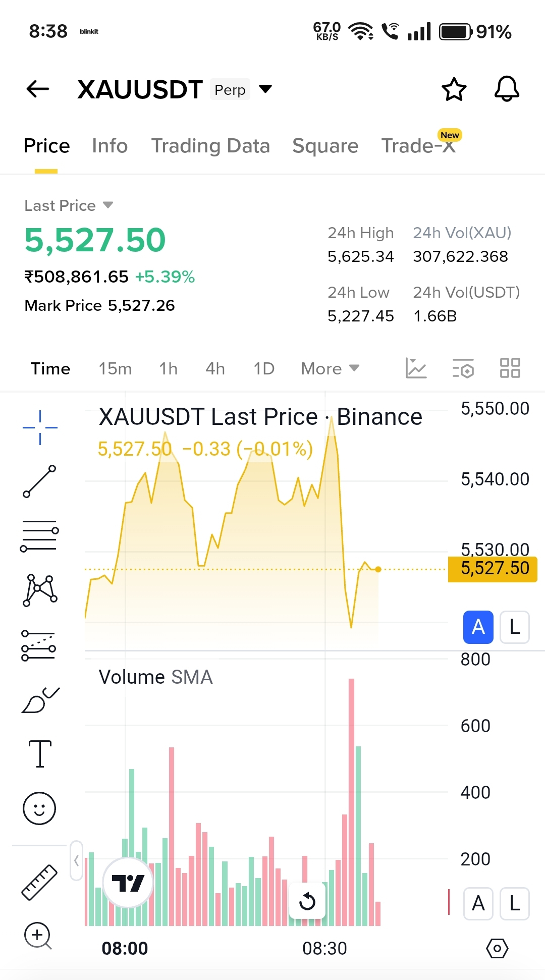Add XAUUSDT to favorites with star
The height and width of the screenshot is (980, 545).
point(454,89)
